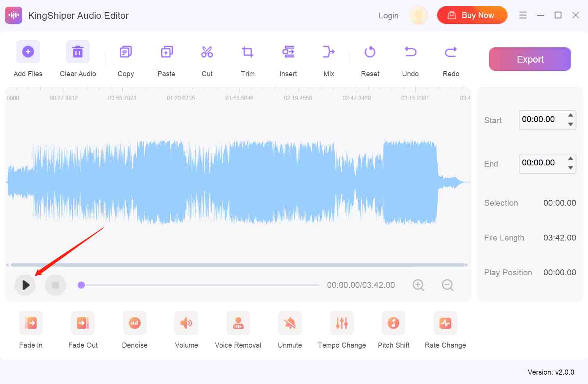This screenshot has height=384, width=588.
Task: Click the elapsed time 00:00.00/03:42.00 text
Action: click(361, 285)
